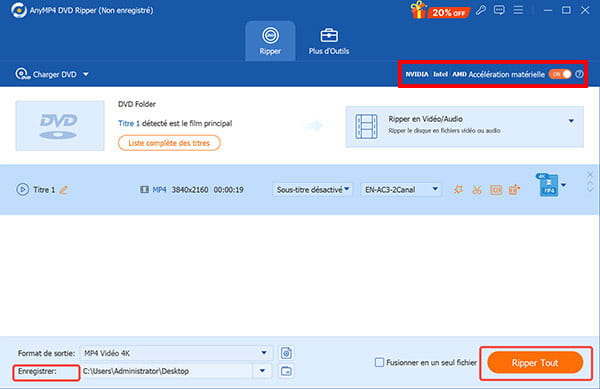Click the Ripper Tout button
Screen dimensions: 600x389
tap(535, 363)
